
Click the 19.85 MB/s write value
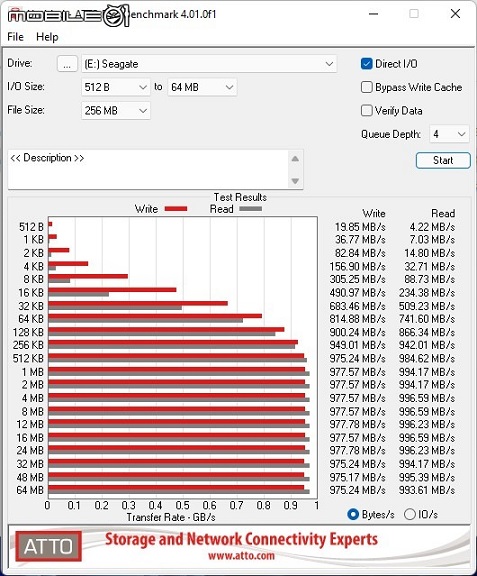coord(360,227)
